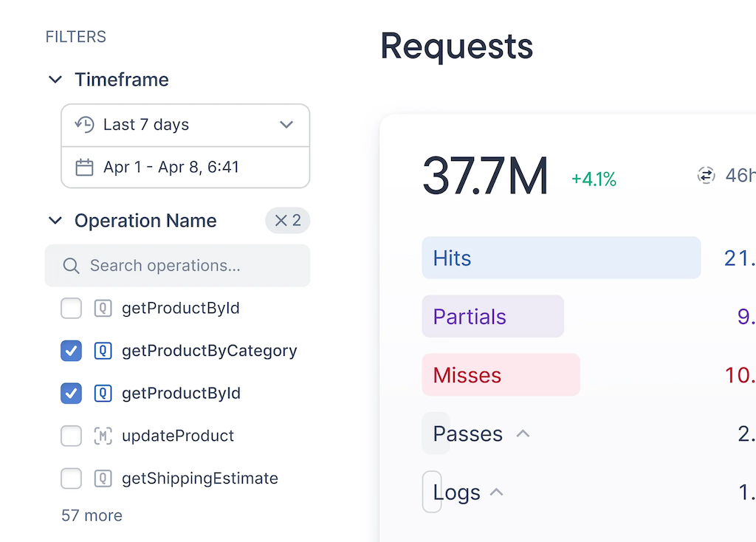Check the updateProduct checkbox
The height and width of the screenshot is (542, 756).
(x=71, y=436)
